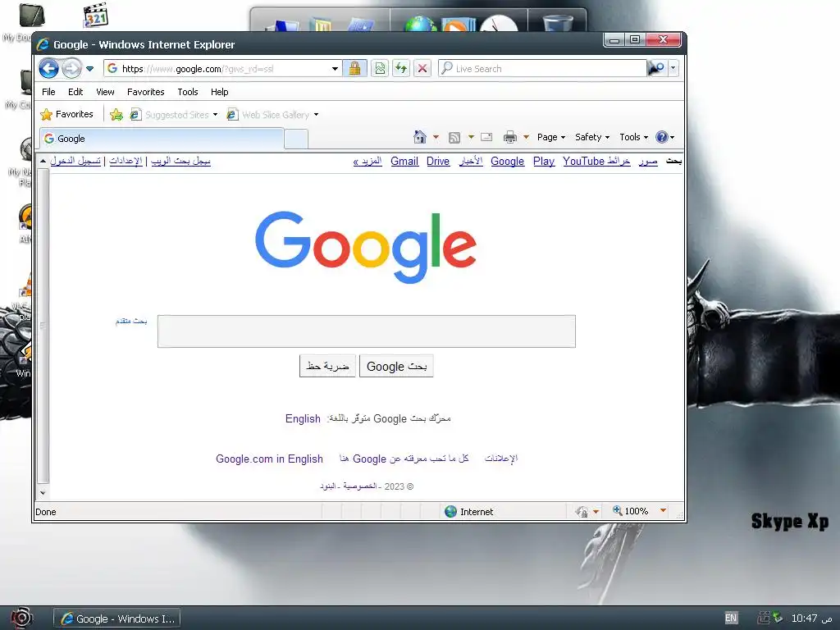840x630 pixels.
Task: Click the Read Mail icon
Action: coord(486,137)
